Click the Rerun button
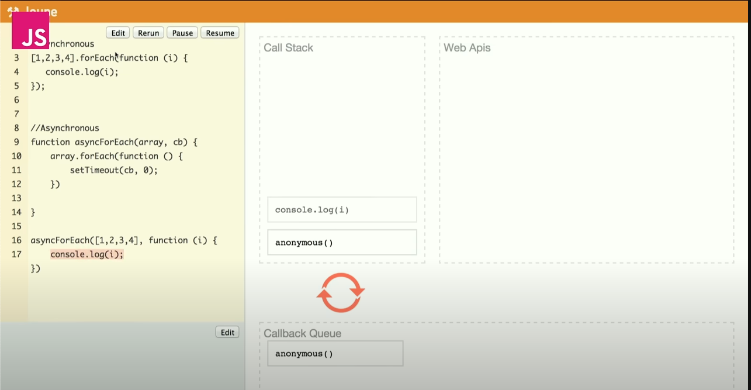 pos(148,33)
